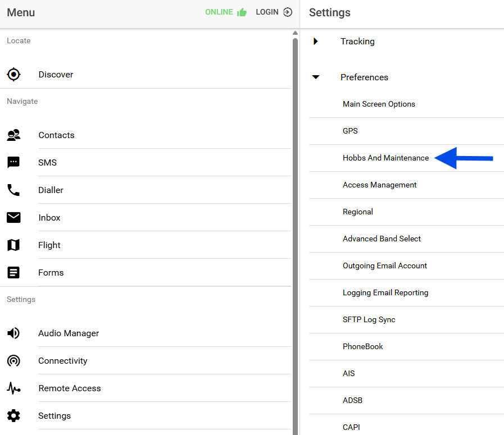
Task: Click the Flight map icon
Action: tap(13, 245)
